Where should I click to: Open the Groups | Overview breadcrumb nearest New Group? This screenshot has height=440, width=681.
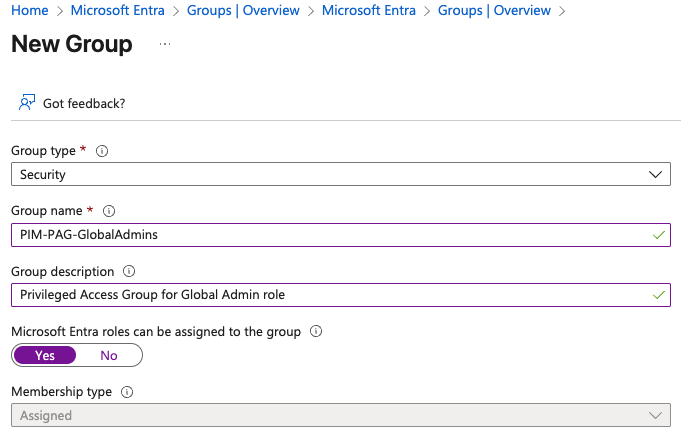click(x=494, y=11)
